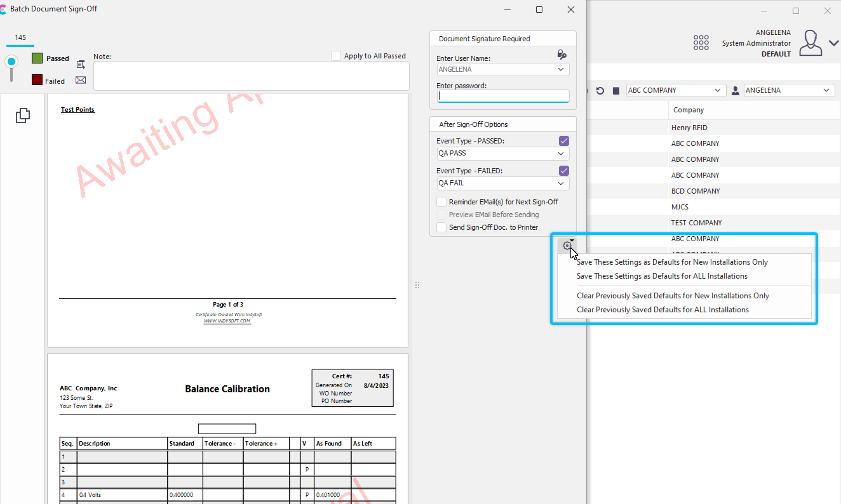
Task: Expand the QA FAIL event type dropdown
Action: (502, 183)
